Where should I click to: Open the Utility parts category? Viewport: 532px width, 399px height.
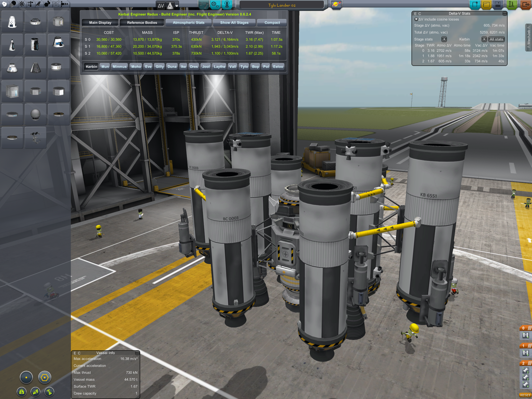tap(47, 4)
